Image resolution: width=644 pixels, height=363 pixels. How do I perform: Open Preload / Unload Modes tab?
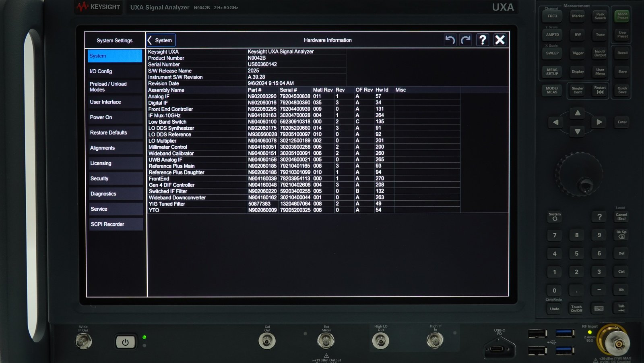(x=115, y=87)
